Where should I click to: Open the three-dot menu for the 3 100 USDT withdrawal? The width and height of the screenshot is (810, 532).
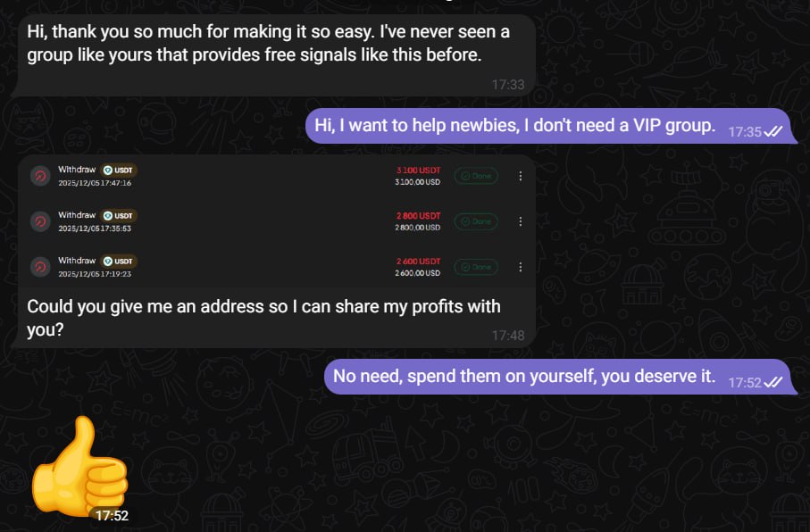point(521,176)
